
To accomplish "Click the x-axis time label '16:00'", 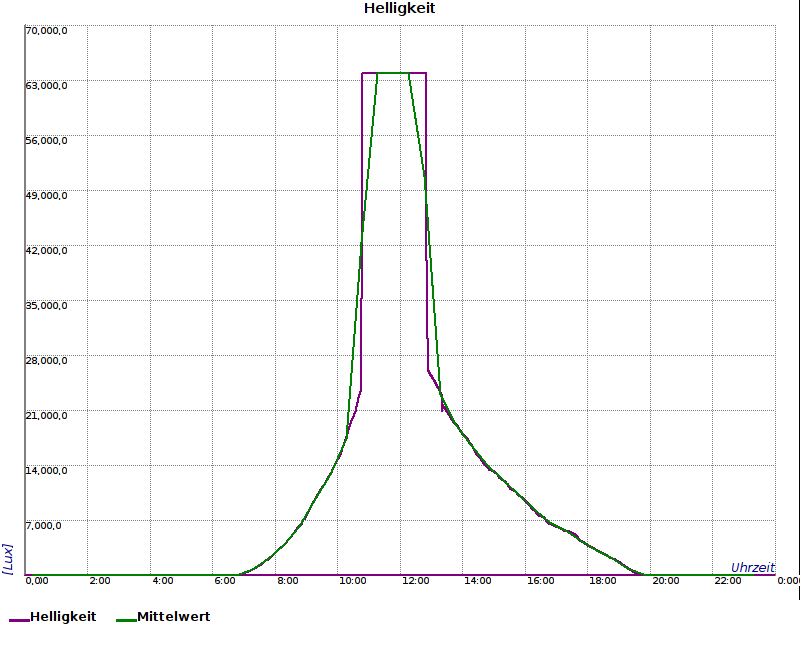I will (540, 581).
